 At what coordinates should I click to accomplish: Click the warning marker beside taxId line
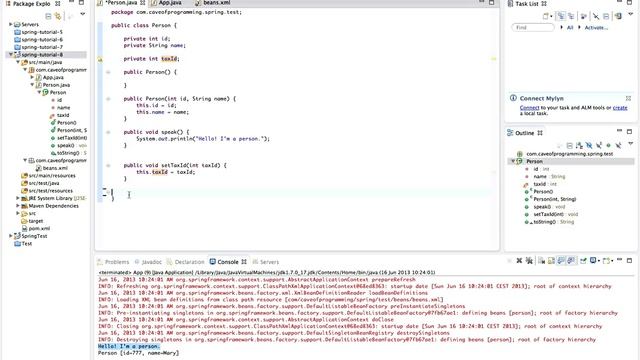(x=100, y=59)
